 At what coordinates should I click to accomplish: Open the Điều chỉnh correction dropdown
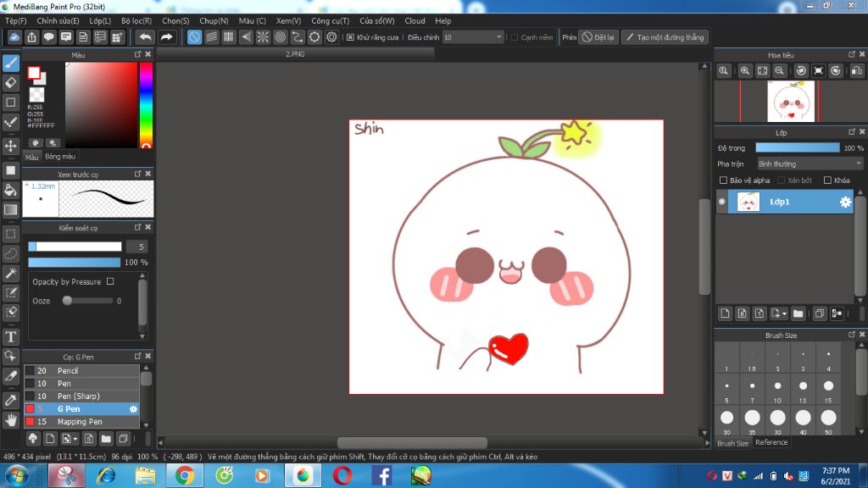[473, 37]
